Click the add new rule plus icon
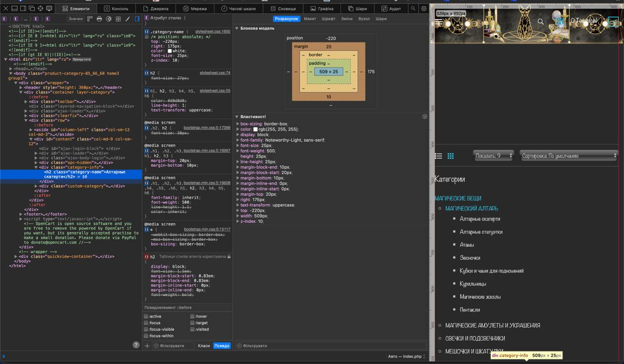Image resolution: width=624 pixels, height=364 pixels. tap(147, 345)
